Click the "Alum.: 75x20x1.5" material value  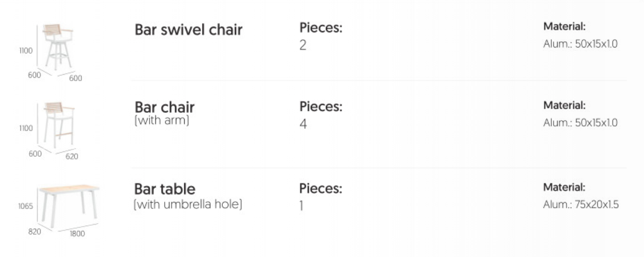click(x=581, y=204)
